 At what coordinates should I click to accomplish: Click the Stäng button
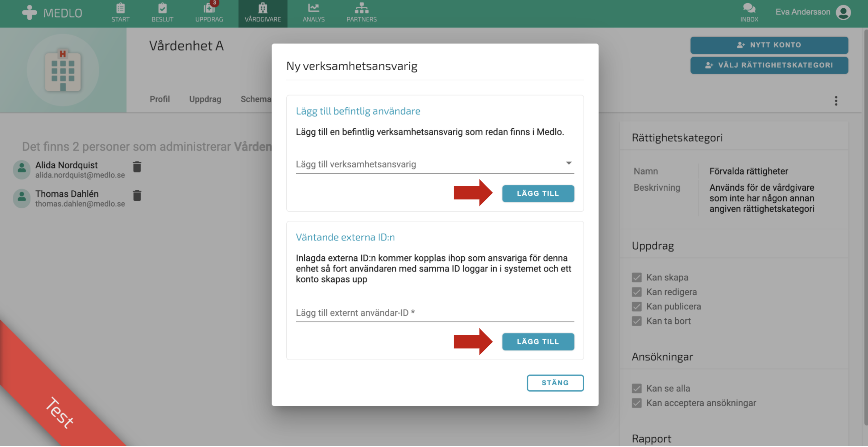pos(555,383)
